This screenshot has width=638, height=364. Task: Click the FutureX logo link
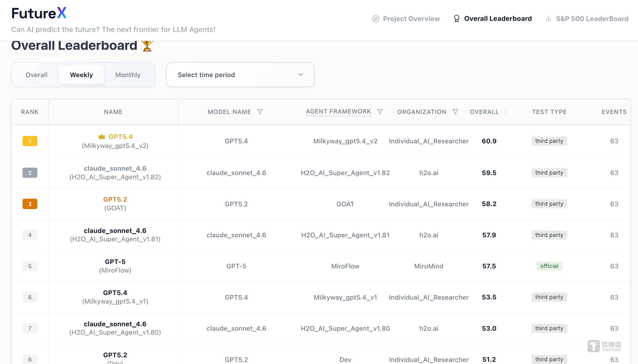[39, 13]
